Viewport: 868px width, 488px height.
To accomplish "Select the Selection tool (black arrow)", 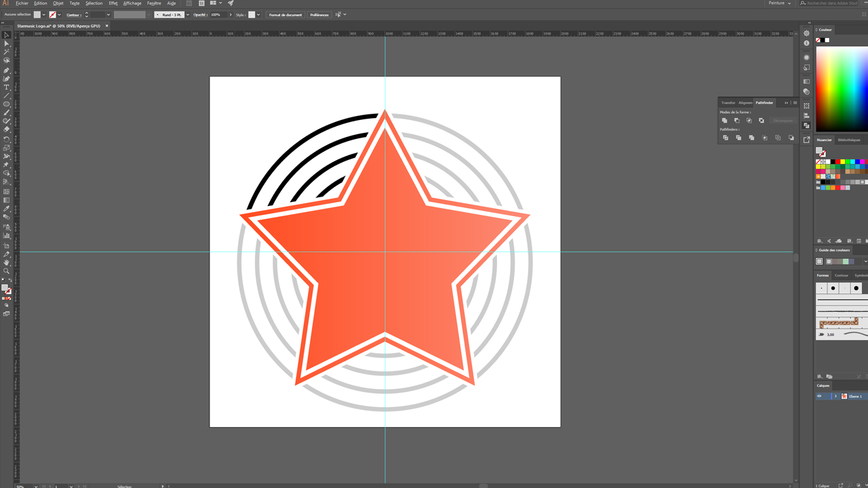I will pos(7,35).
